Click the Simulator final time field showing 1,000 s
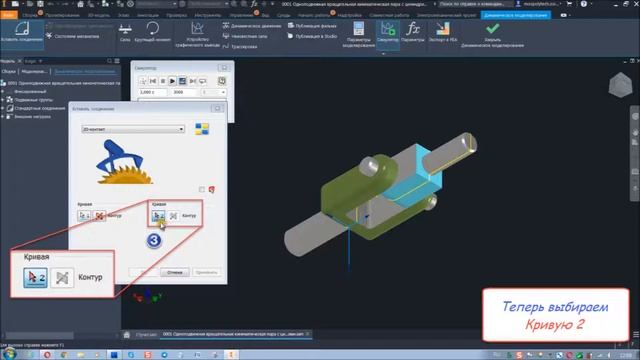Image resolution: width=640 pixels, height=360 pixels. pyautogui.click(x=153, y=92)
